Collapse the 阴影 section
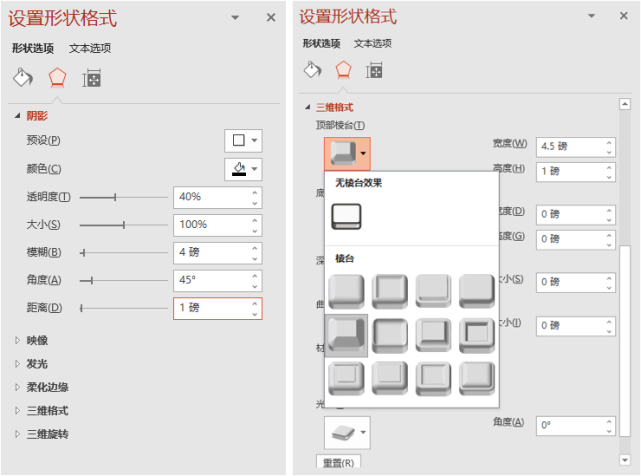The image size is (641, 476). [x=31, y=116]
